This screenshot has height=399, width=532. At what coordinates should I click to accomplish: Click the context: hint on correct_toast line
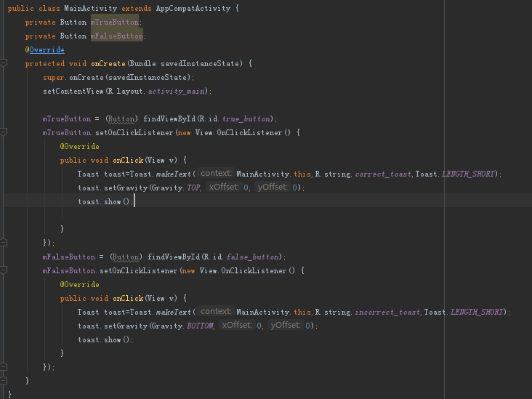[216, 174]
